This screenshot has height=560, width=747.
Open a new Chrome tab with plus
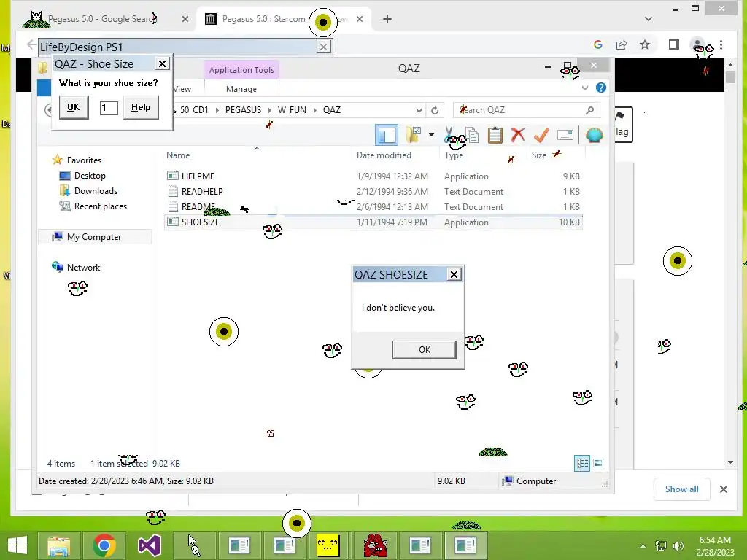coord(387,19)
